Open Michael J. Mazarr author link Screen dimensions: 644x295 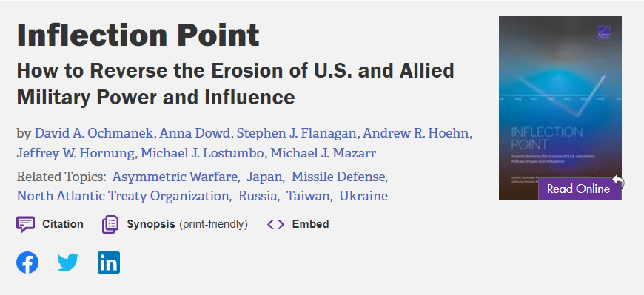323,154
